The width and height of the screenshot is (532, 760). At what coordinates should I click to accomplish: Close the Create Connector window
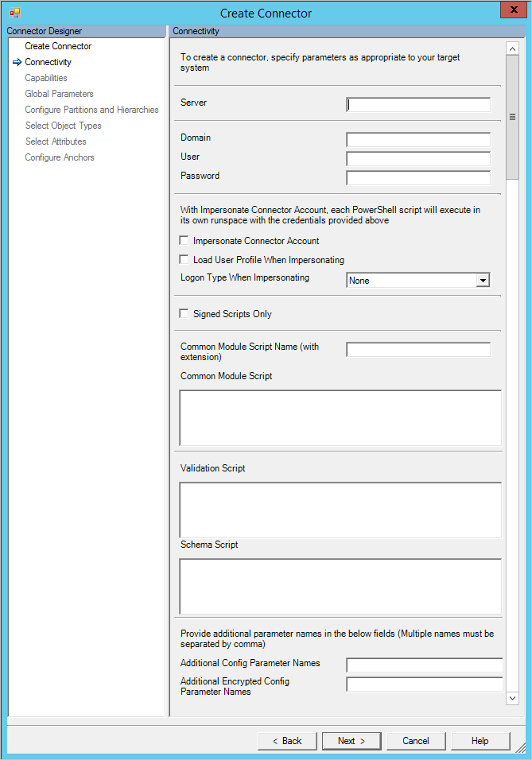point(514,10)
